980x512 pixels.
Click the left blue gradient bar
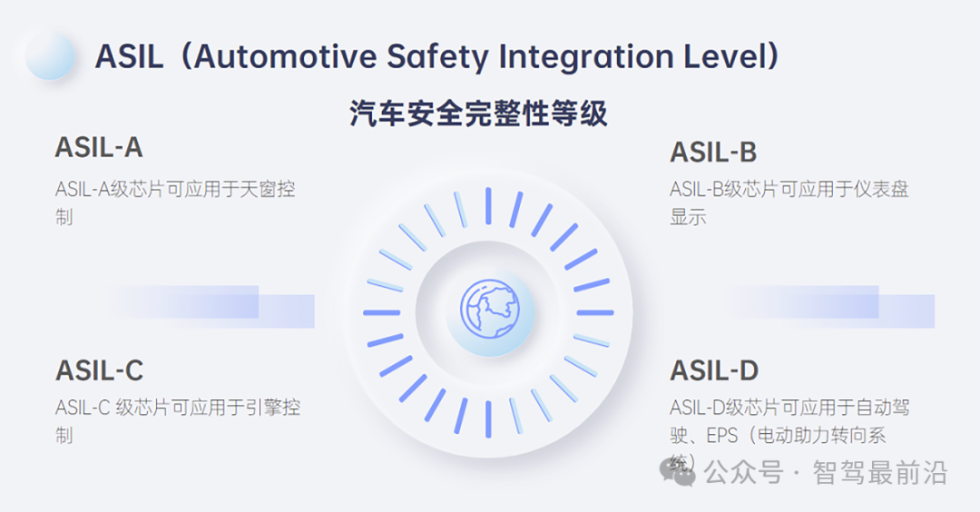click(212, 306)
